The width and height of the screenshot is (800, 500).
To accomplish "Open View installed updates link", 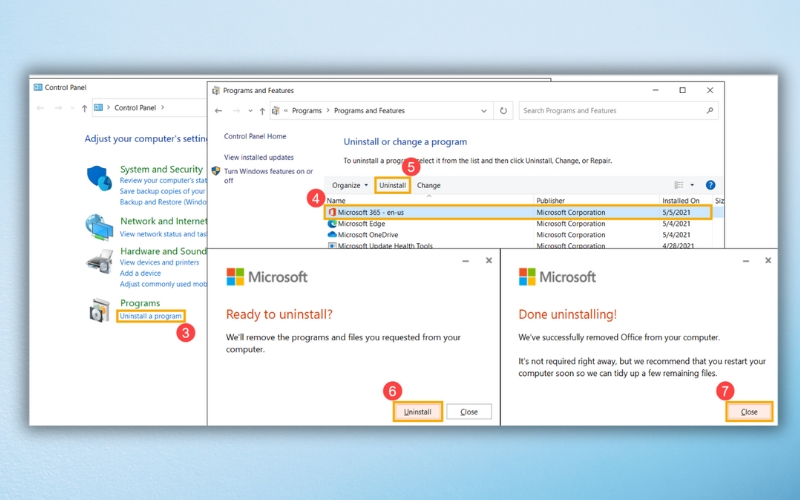I will pos(259,157).
